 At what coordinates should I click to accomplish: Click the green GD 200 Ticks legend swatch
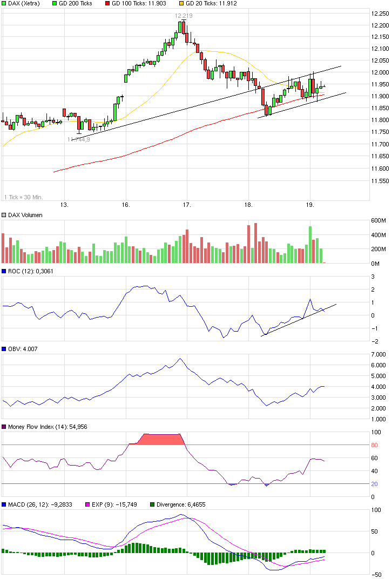click(x=55, y=3)
